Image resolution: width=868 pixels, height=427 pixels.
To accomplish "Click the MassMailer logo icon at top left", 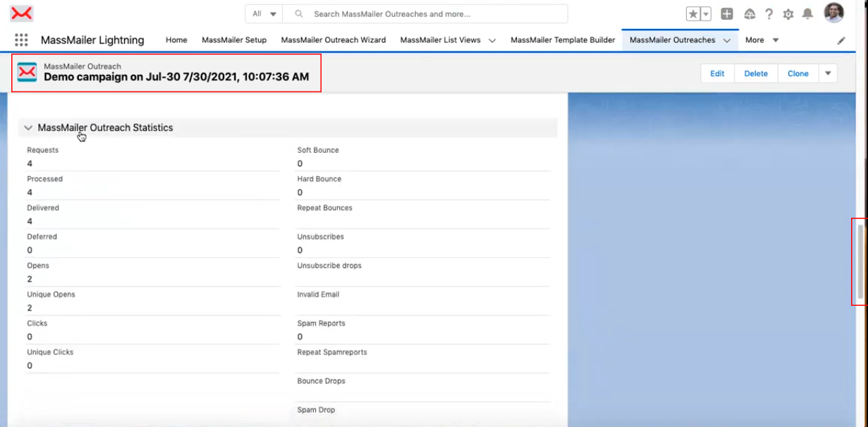I will click(23, 13).
